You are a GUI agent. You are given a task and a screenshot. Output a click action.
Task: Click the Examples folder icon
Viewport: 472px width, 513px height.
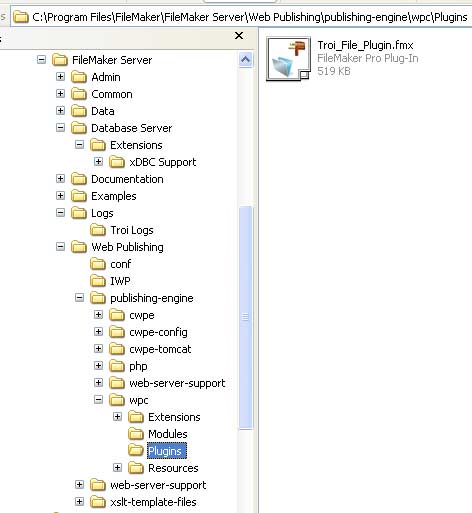coord(79,196)
